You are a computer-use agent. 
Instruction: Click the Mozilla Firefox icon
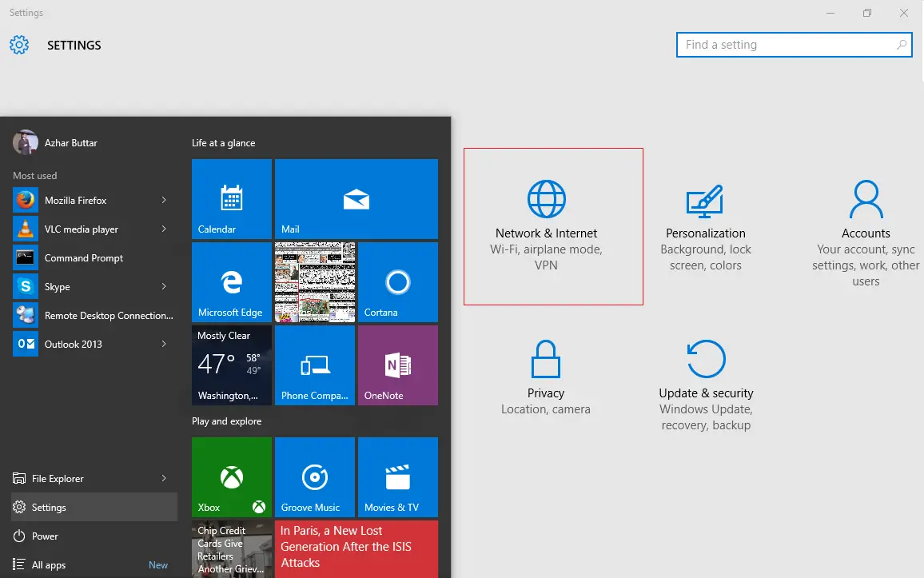pos(26,201)
